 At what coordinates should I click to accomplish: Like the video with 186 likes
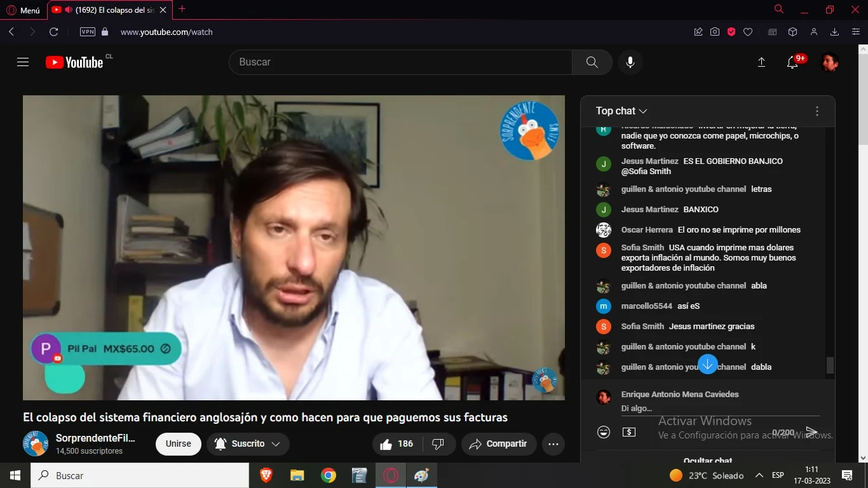click(x=396, y=444)
